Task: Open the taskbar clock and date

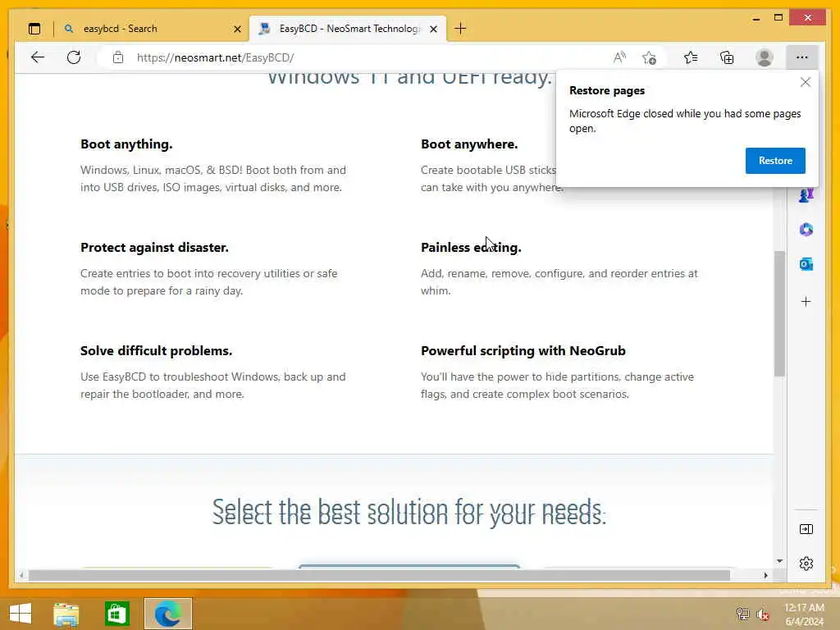Action: pyautogui.click(x=804, y=614)
